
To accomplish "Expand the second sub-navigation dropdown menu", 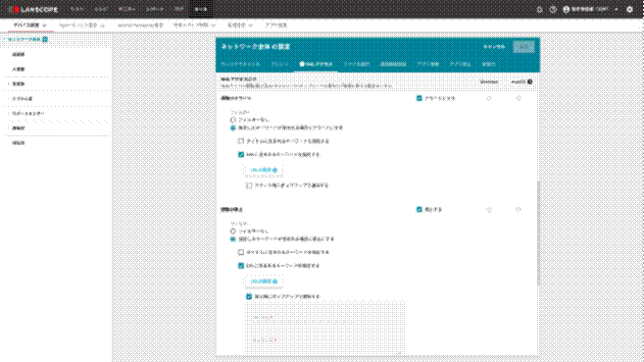I will pos(81,26).
